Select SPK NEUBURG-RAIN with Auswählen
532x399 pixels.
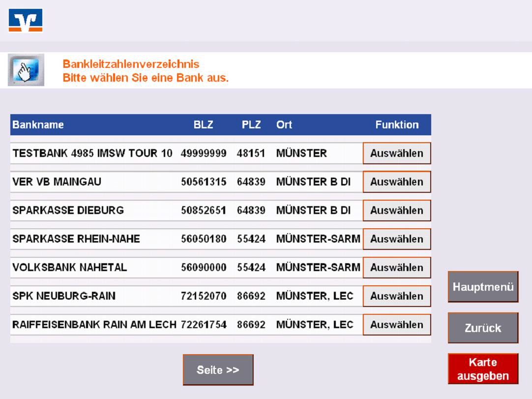point(397,296)
